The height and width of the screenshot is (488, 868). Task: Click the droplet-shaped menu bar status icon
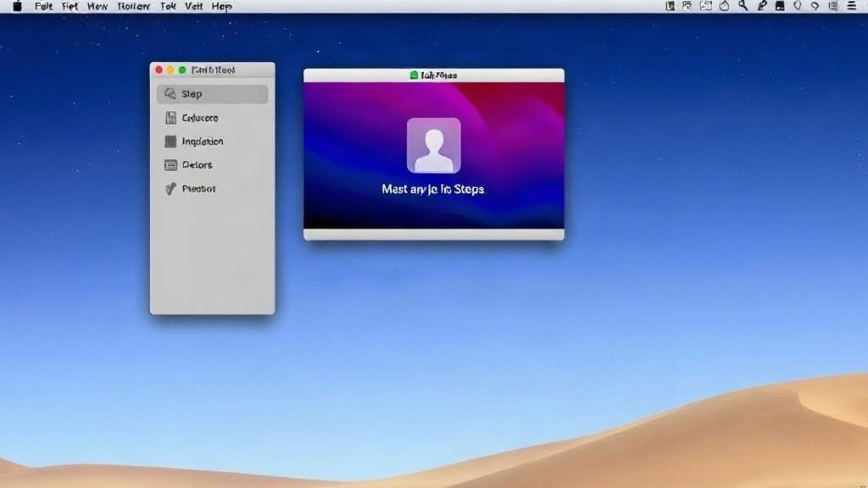(x=724, y=6)
